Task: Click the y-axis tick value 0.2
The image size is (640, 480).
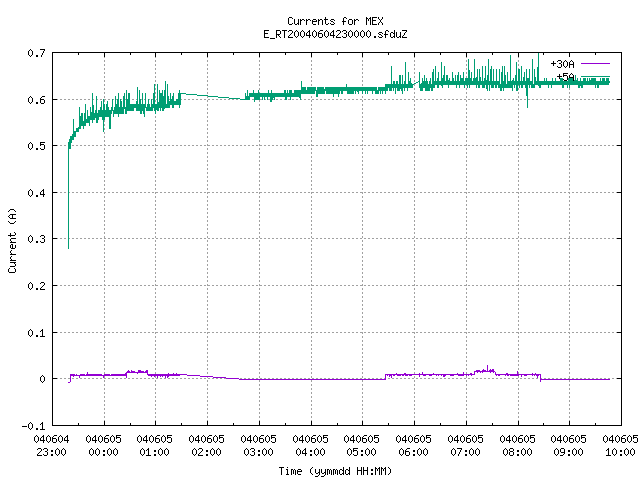Action: (x=36, y=286)
